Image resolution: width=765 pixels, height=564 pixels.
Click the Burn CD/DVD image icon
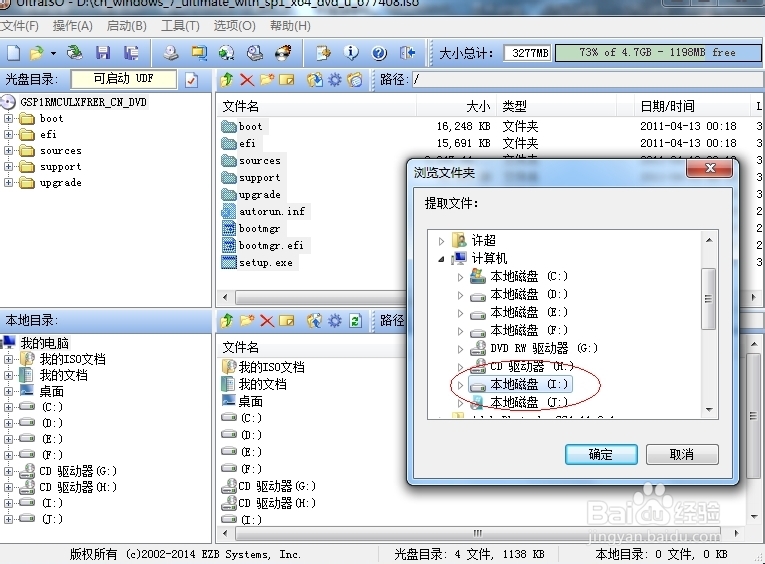(x=283, y=53)
